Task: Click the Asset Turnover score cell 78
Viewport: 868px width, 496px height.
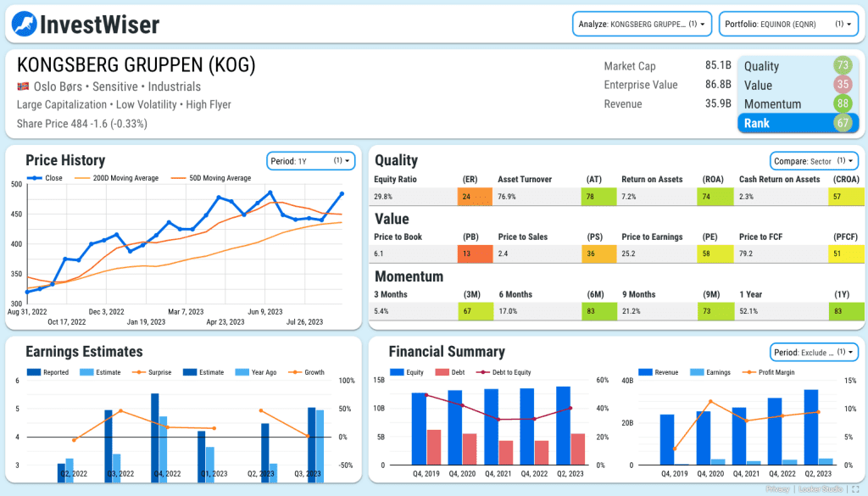Action: click(x=599, y=197)
